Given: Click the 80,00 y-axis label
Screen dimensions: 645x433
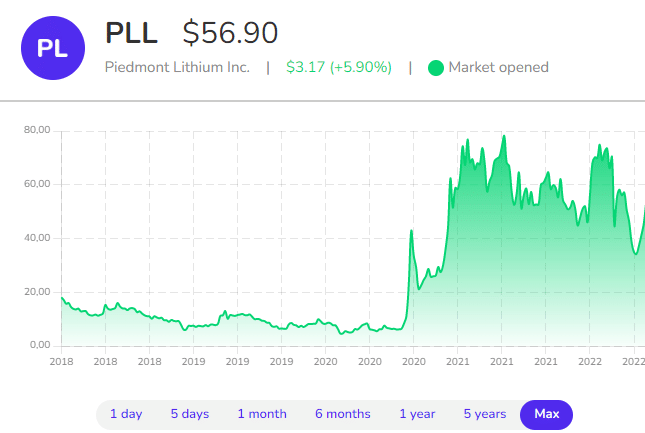Looking at the screenshot, I should (37, 130).
